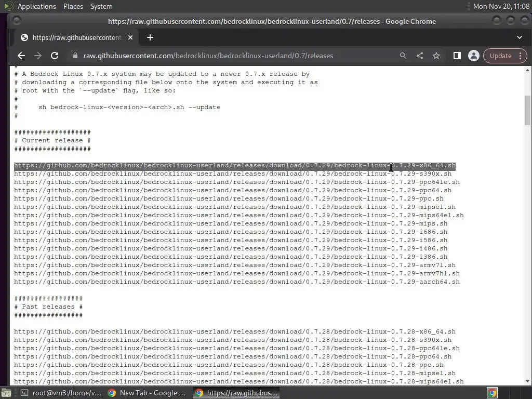Select the raw.githubus taskbar window entry
The image size is (532, 399).
(236, 393)
